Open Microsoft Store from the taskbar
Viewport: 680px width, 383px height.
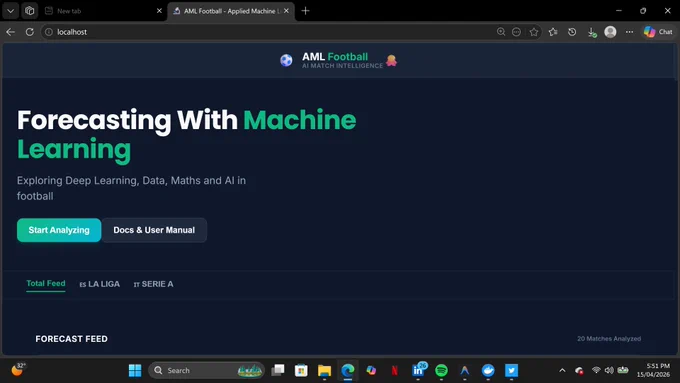click(301, 370)
